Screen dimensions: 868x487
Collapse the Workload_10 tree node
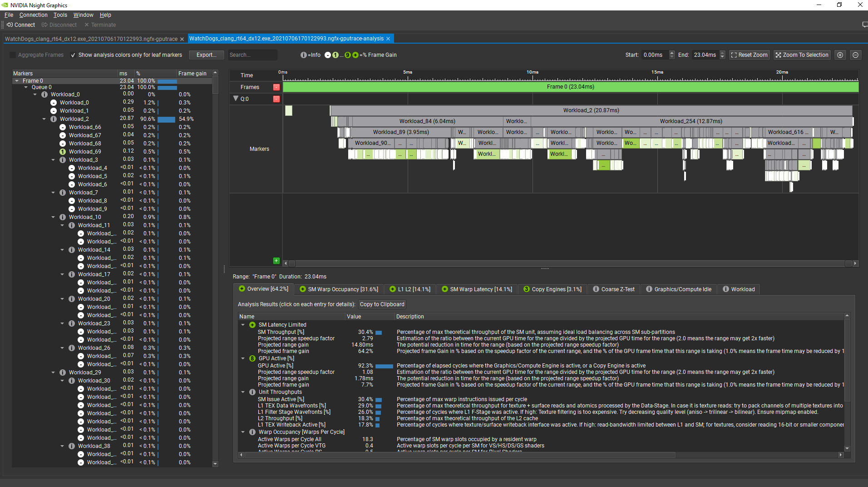53,217
